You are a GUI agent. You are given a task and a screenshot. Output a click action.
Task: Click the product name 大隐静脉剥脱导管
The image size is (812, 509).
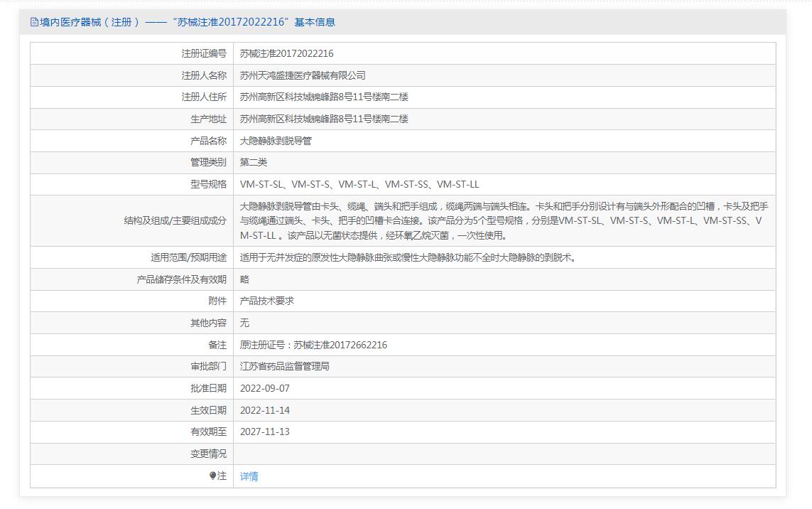click(x=276, y=141)
